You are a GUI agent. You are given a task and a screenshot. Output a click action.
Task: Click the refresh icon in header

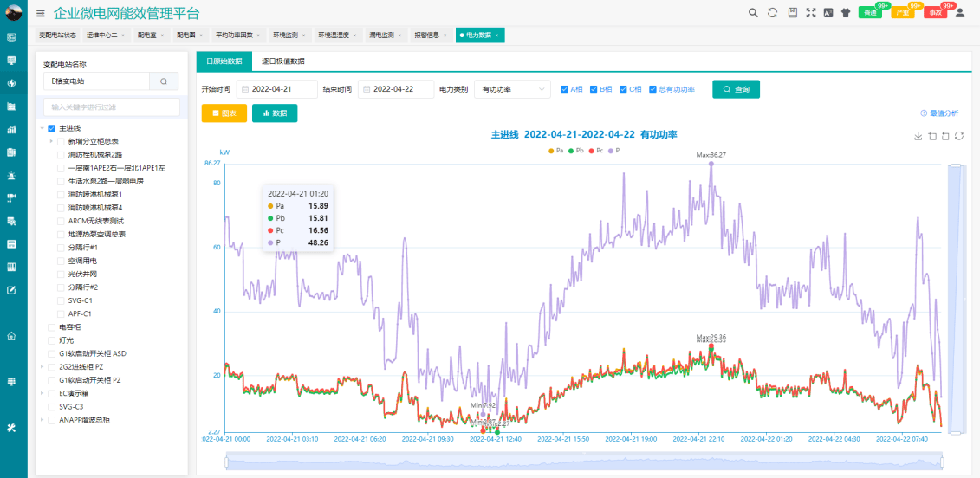pos(772,13)
